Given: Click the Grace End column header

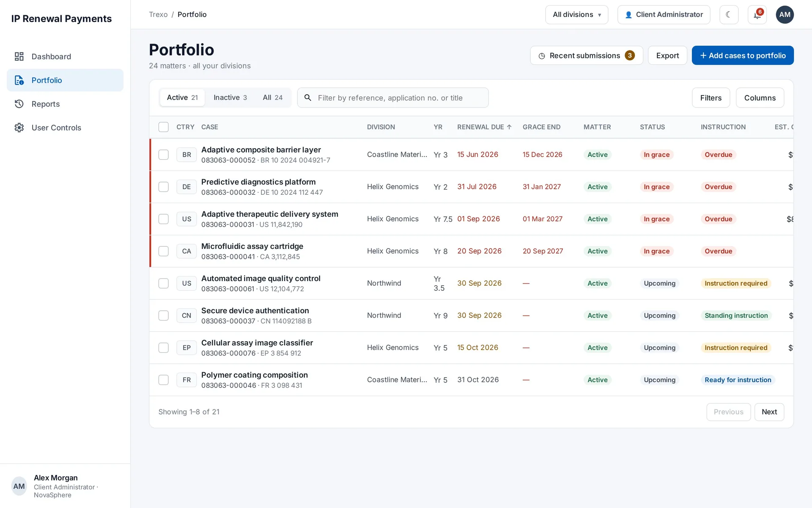Looking at the screenshot, I should (541, 127).
